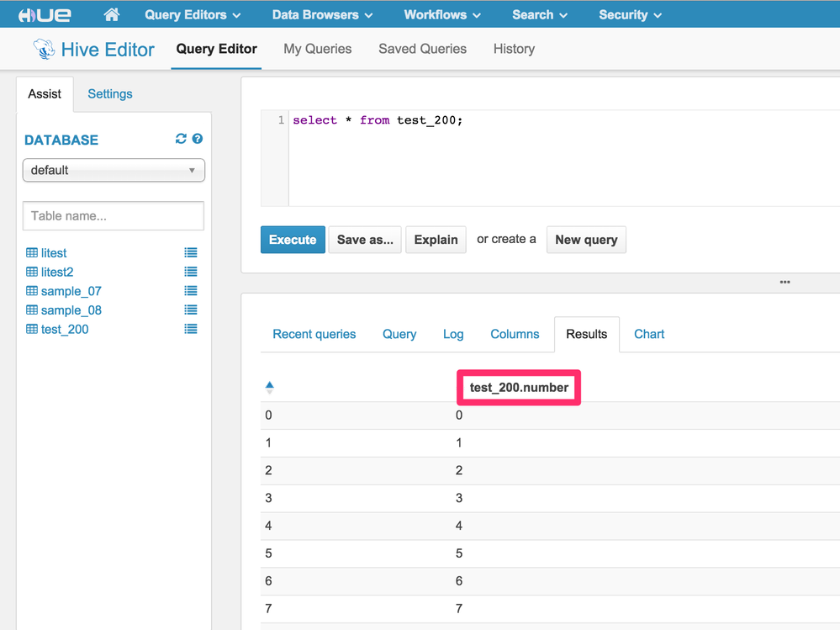This screenshot has width=840, height=630.
Task: Click the list icon beside sample_08
Action: 191,310
